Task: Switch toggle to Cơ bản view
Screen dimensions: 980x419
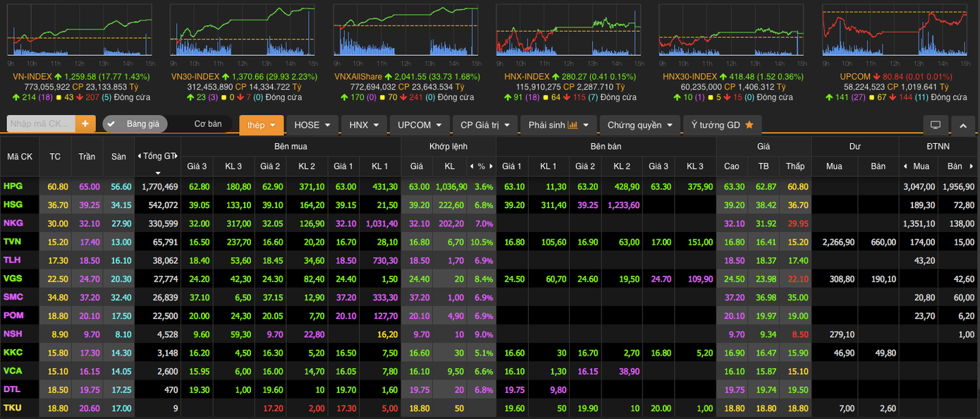Action: click(x=207, y=124)
